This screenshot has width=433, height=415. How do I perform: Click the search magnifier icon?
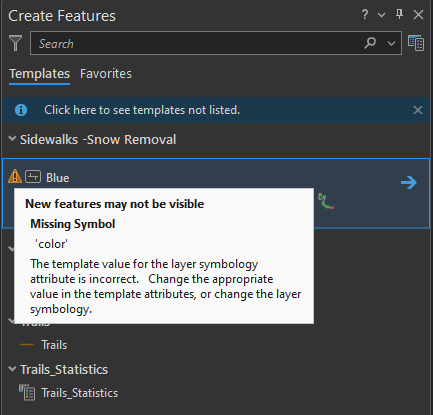click(x=370, y=43)
